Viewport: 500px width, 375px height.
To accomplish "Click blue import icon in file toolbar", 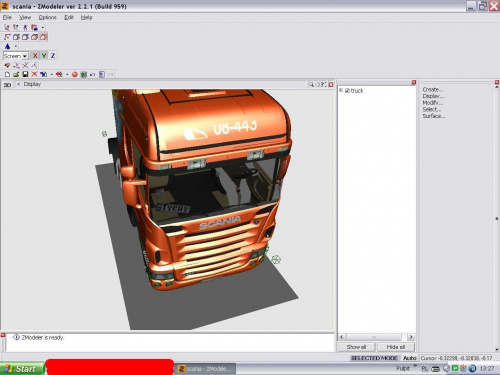I will (43, 74).
